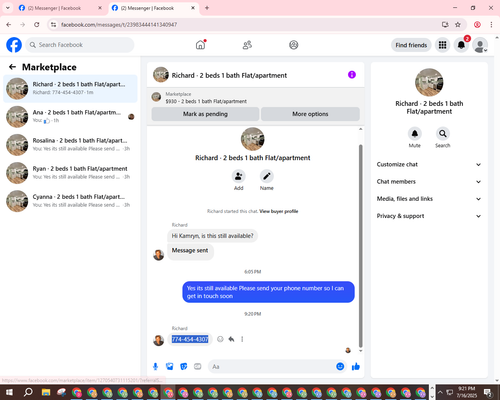Click the message Aa input field
Image resolution: width=500 pixels, height=400 pixels.
(x=272, y=367)
